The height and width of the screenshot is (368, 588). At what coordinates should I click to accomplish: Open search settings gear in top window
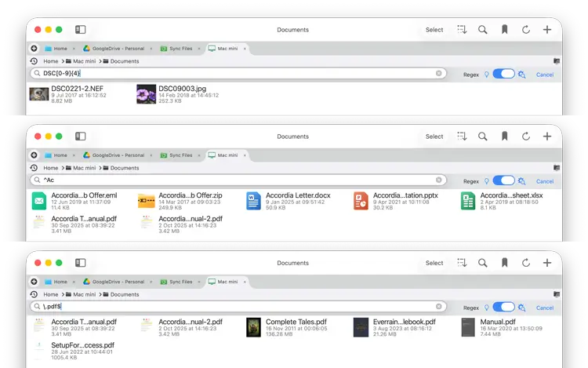[522, 74]
